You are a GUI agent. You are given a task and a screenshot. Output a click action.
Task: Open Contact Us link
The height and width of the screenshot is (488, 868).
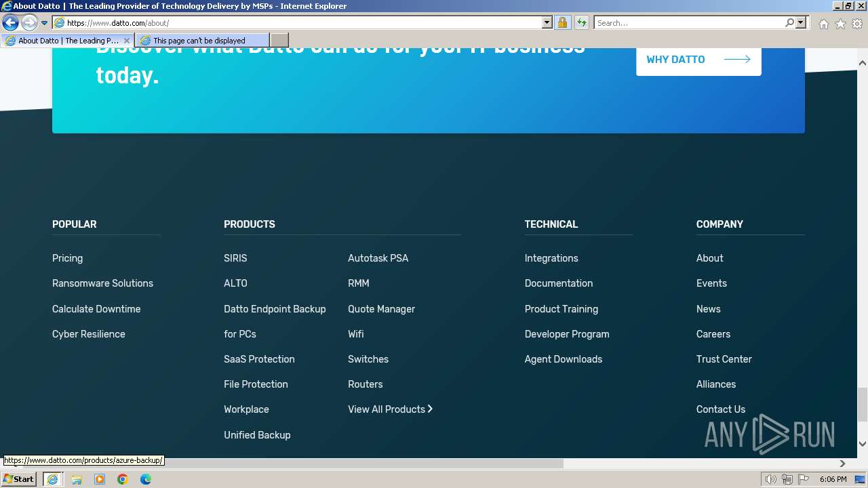pos(721,409)
